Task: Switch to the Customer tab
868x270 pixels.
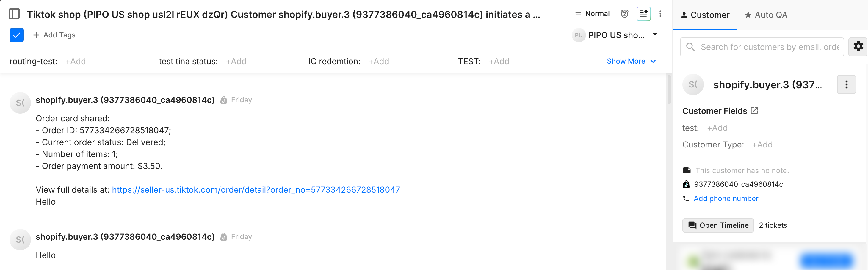Action: coord(705,15)
